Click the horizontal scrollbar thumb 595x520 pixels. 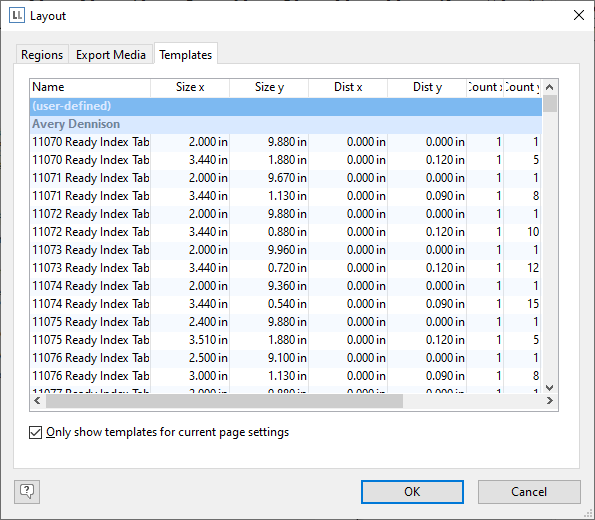[x=224, y=401]
